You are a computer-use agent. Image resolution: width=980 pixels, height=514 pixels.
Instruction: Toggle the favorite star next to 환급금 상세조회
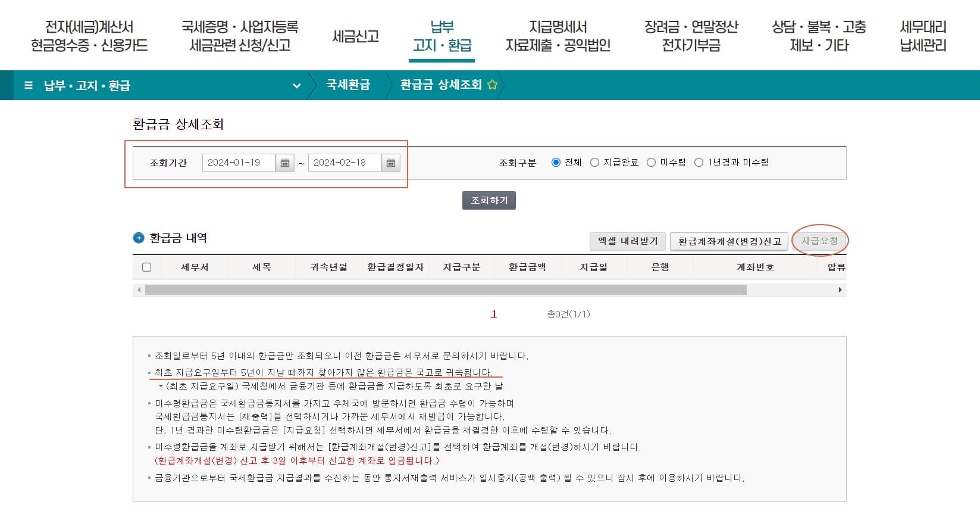492,85
